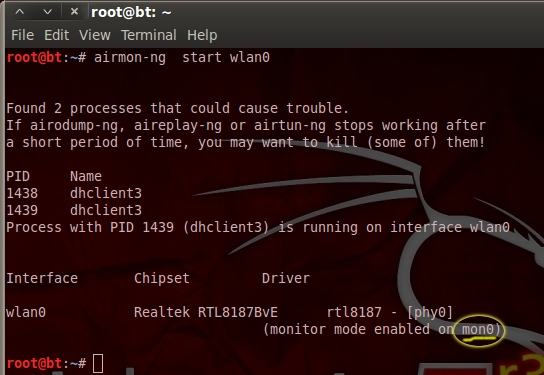Click '(monitor mode enabled on mon0)' text
Screen dimensions: 544x375
pos(382,330)
